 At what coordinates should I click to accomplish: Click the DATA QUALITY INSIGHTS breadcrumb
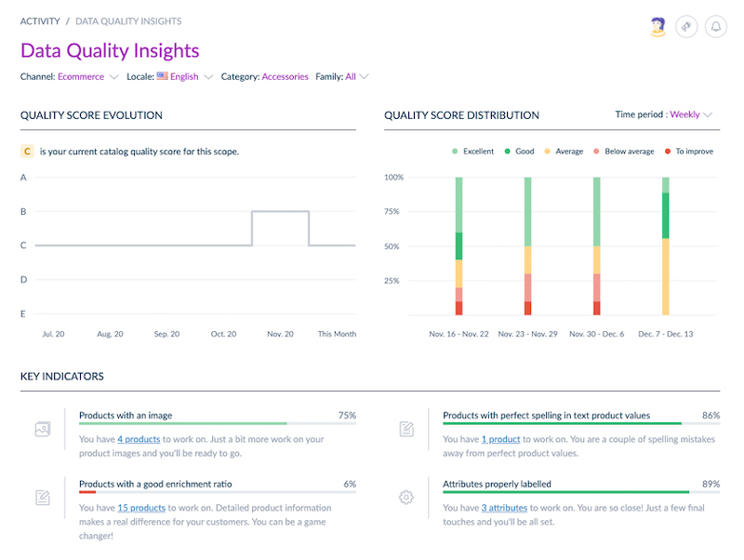pos(128,21)
